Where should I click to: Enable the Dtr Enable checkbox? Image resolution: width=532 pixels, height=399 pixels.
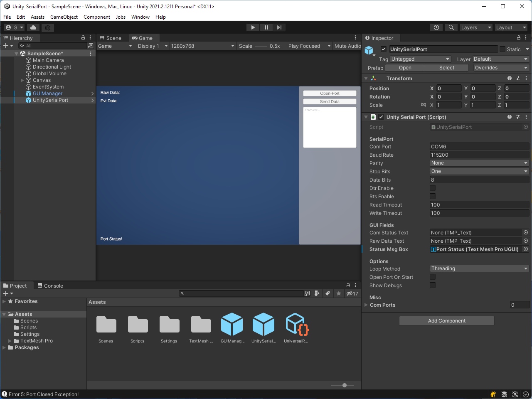point(433,188)
